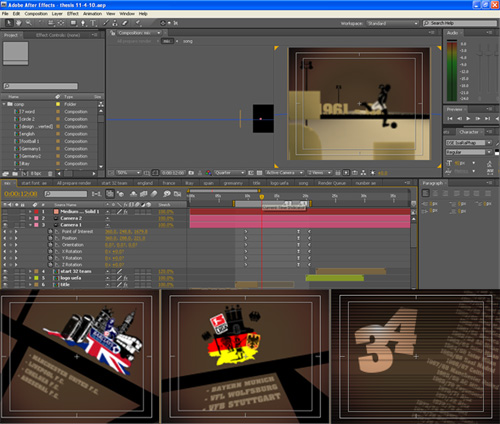Select the Eraser tool
This screenshot has width=500, height=424.
[125, 23]
